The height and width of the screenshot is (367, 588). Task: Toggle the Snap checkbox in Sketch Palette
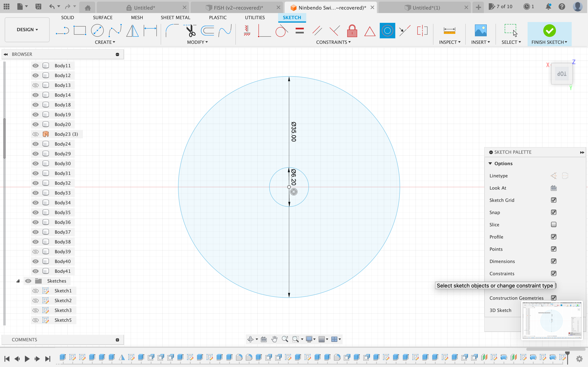554,212
